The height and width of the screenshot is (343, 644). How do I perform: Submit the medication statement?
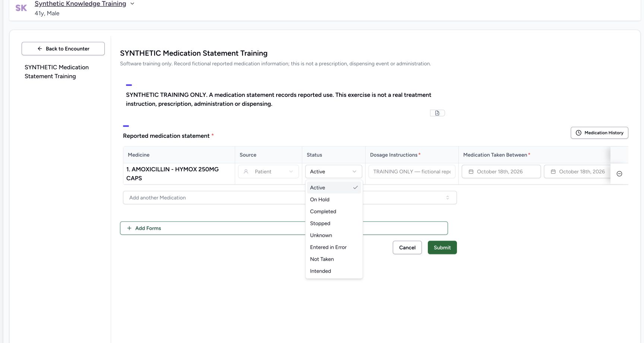[442, 248]
